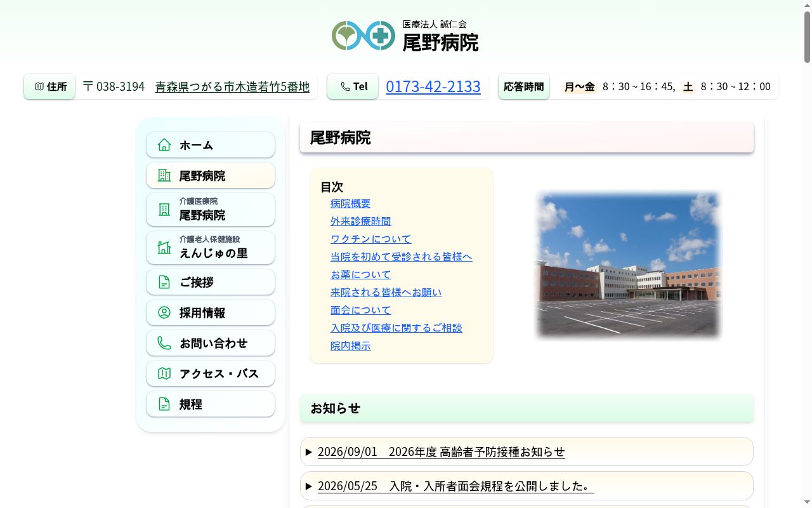The height and width of the screenshot is (508, 812).
Task: Click the 目次 heading
Action: 331,187
